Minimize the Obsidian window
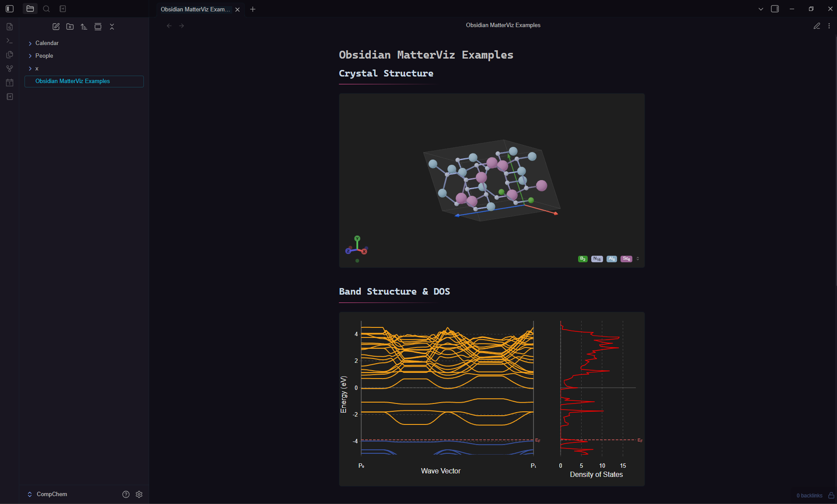Image resolution: width=837 pixels, height=504 pixels. coord(792,9)
